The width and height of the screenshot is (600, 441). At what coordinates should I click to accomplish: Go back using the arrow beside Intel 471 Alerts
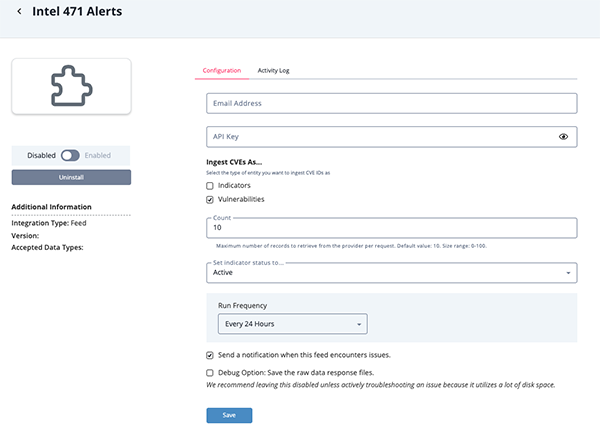point(19,11)
